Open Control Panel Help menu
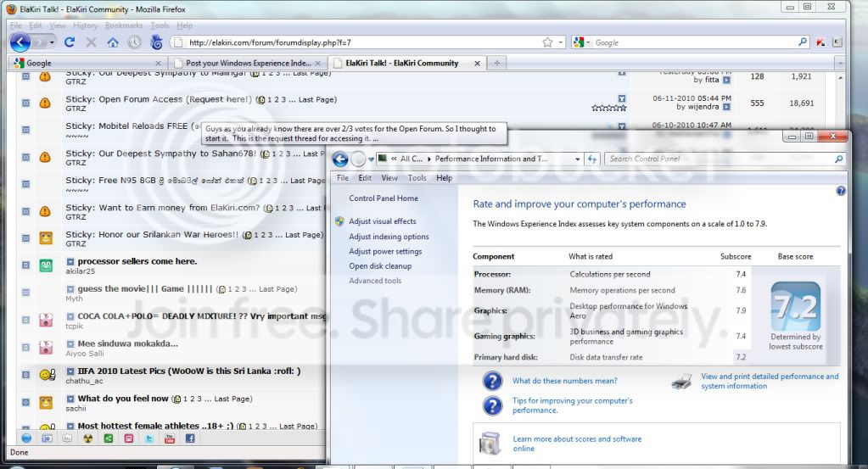The width and height of the screenshot is (868, 469). point(444,177)
